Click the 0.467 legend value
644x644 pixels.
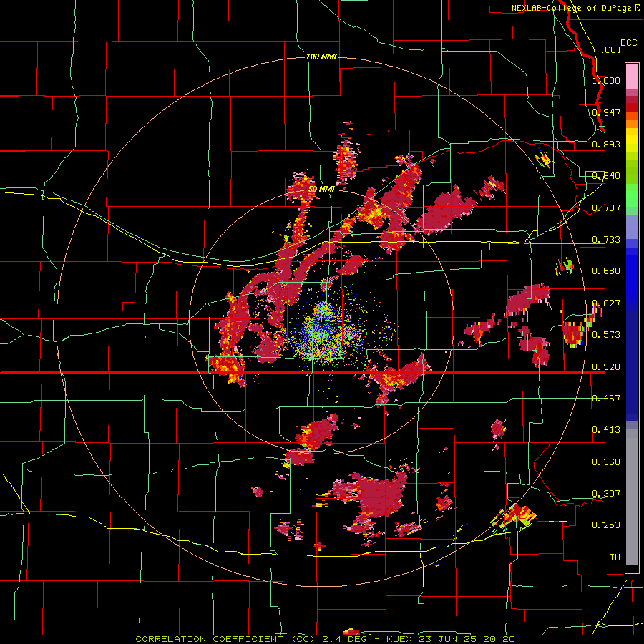pyautogui.click(x=606, y=399)
